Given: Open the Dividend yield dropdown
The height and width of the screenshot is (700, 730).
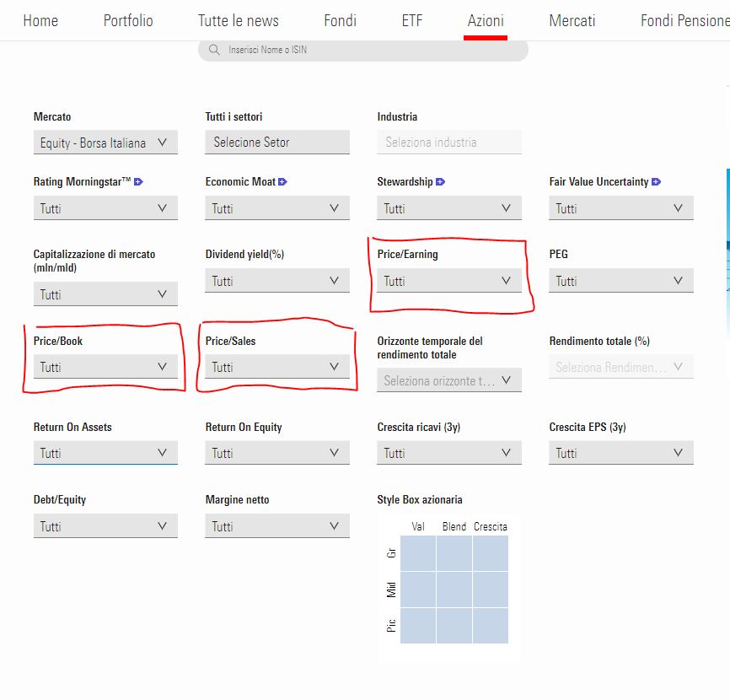Looking at the screenshot, I should tap(276, 281).
